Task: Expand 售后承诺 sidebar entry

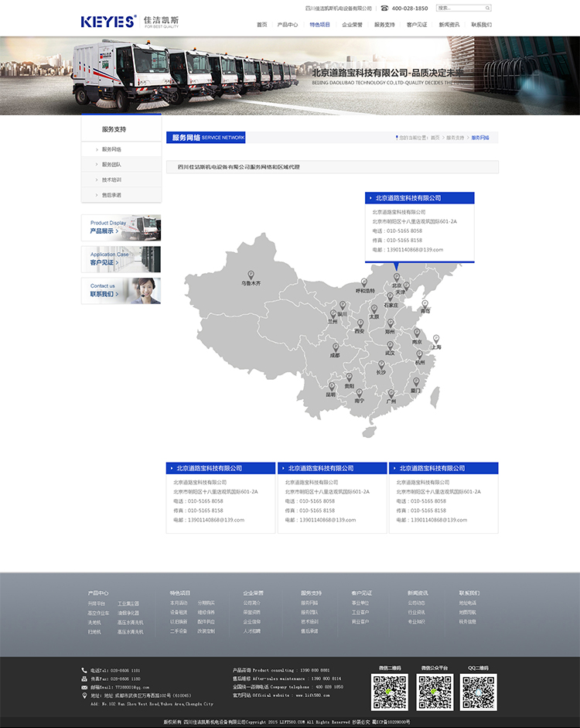Action: [x=112, y=195]
